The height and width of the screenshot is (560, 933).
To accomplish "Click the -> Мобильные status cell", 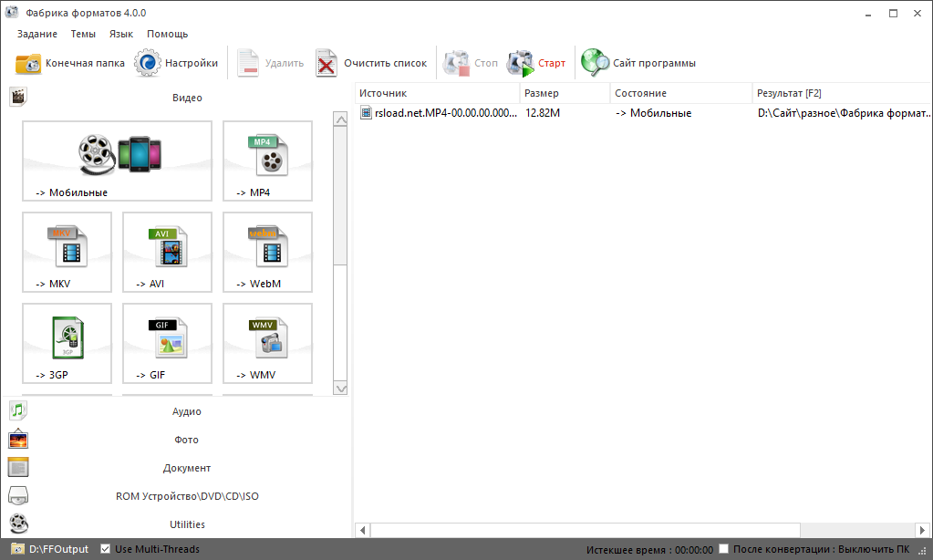I will (653, 113).
